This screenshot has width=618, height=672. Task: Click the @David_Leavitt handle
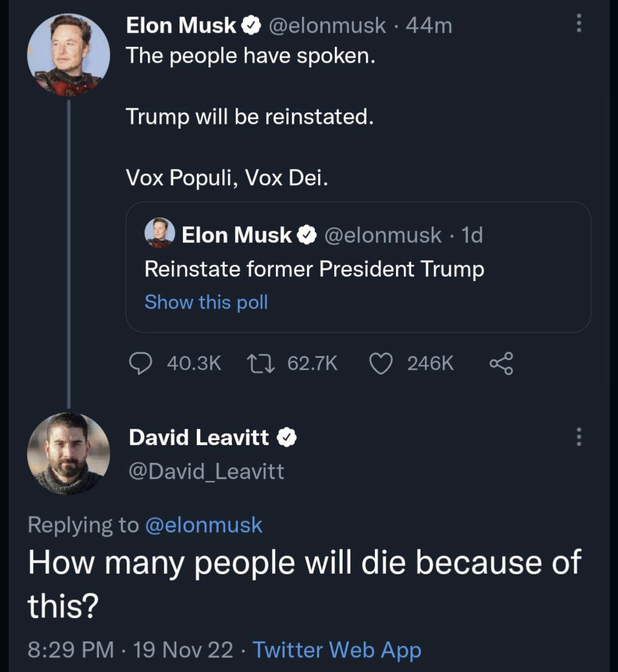coord(206,471)
